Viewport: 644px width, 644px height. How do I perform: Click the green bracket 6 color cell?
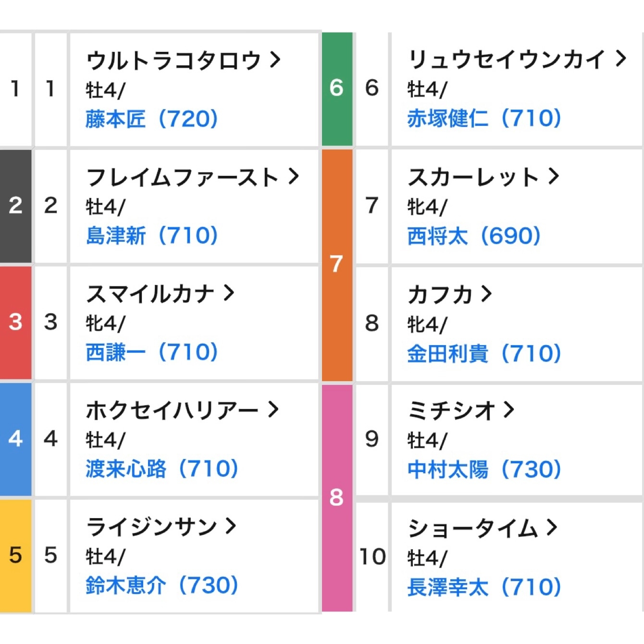click(x=337, y=89)
